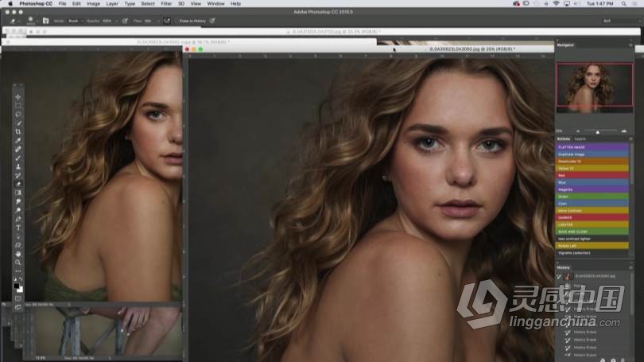The image size is (644, 362).
Task: Run the Duplicate Image action
Action: [x=592, y=154]
